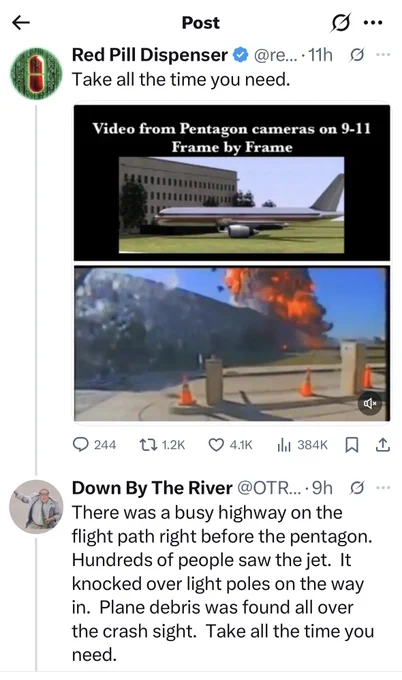Go back using the arrow icon
Screen dimensions: 402x680
[21, 23]
